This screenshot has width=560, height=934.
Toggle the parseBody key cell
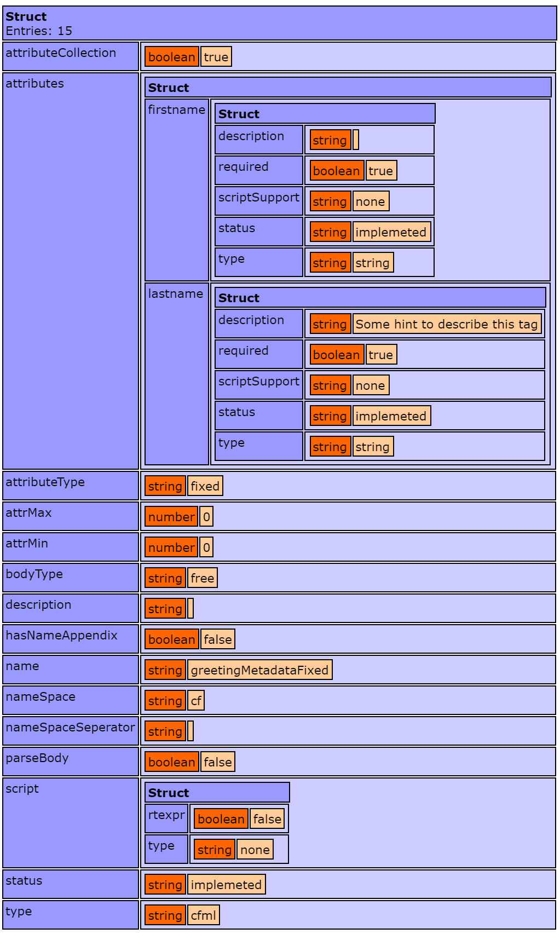click(71, 762)
